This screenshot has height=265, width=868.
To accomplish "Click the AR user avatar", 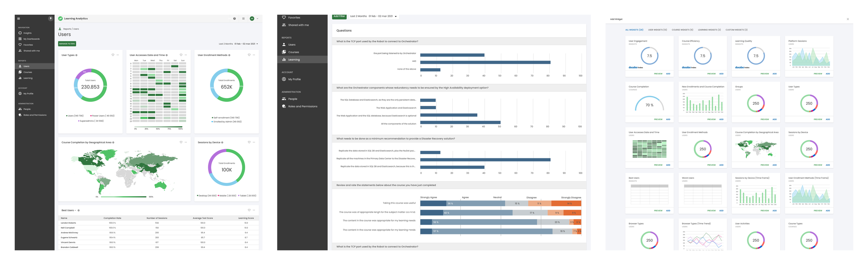I will pos(252,19).
